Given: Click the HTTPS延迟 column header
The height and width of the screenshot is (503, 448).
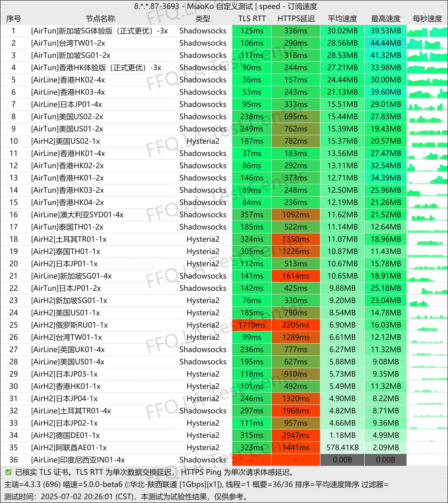Looking at the screenshot, I should click(296, 18).
